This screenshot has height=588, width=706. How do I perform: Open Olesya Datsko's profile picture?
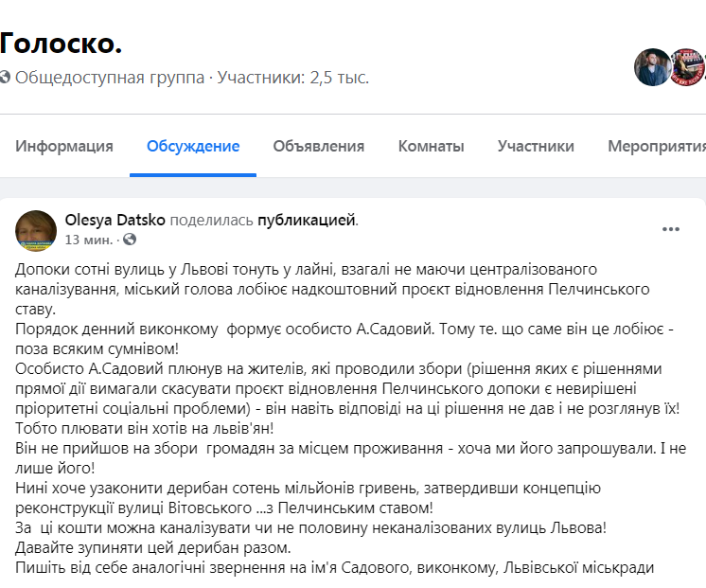point(36,230)
